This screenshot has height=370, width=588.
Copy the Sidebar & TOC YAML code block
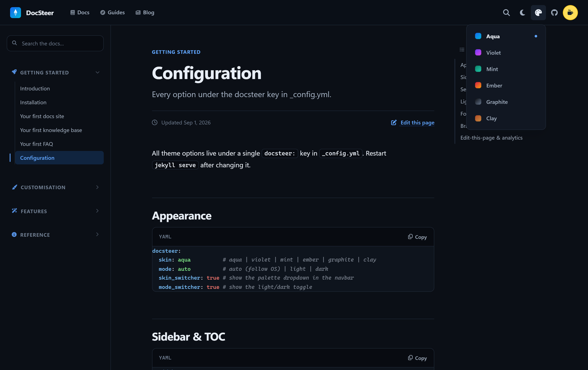(x=417, y=358)
